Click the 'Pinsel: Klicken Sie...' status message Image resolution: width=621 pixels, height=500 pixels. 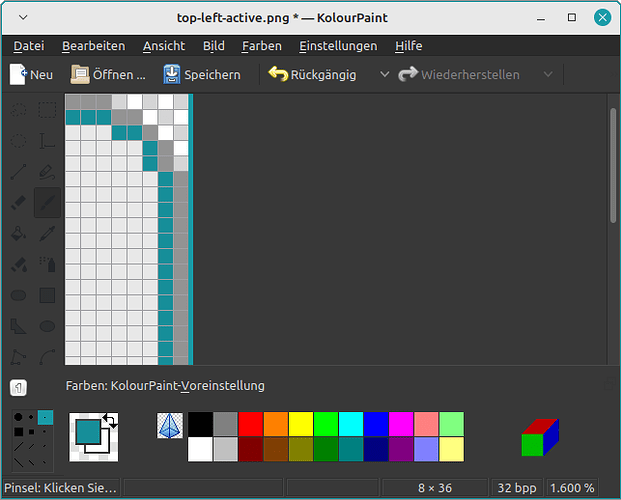click(x=61, y=488)
